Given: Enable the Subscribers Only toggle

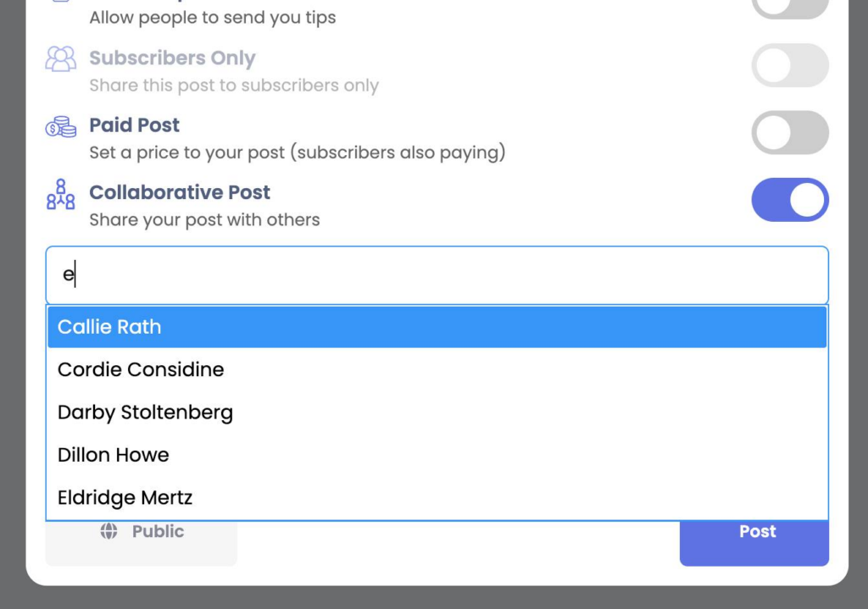Looking at the screenshot, I should click(x=789, y=65).
